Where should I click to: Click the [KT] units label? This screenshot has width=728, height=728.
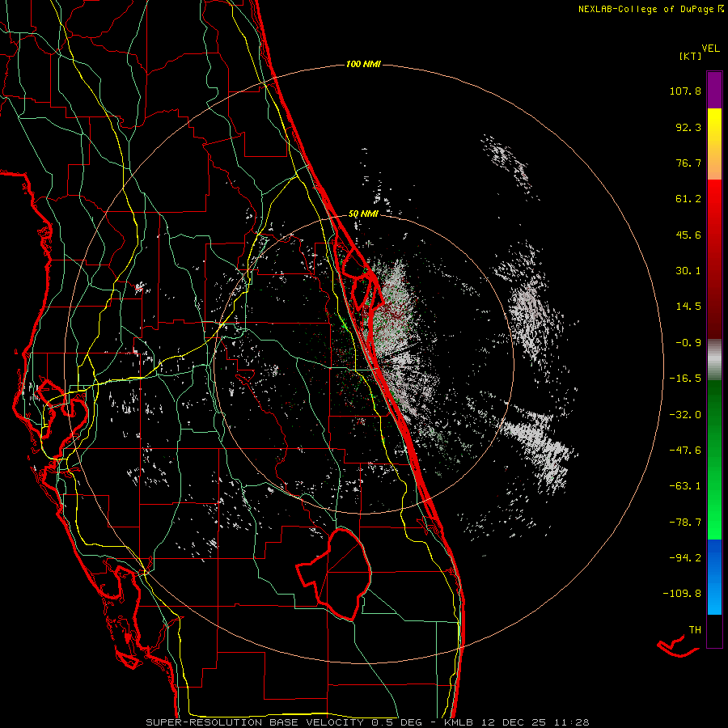tap(691, 56)
